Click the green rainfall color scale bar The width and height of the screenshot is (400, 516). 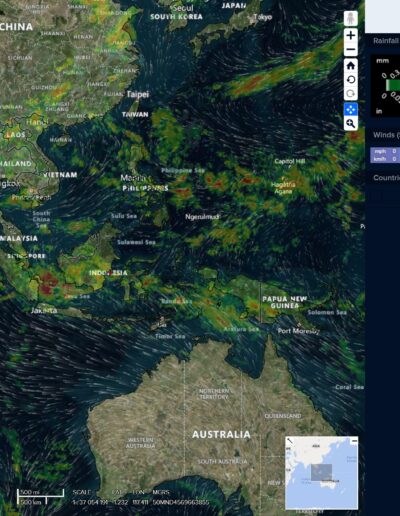pyautogui.click(x=393, y=85)
